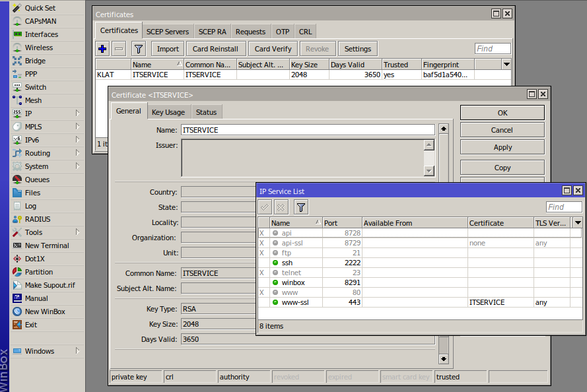This screenshot has height=392, width=587.
Task: Click the filter funnel in IP Service List
Action: point(300,207)
